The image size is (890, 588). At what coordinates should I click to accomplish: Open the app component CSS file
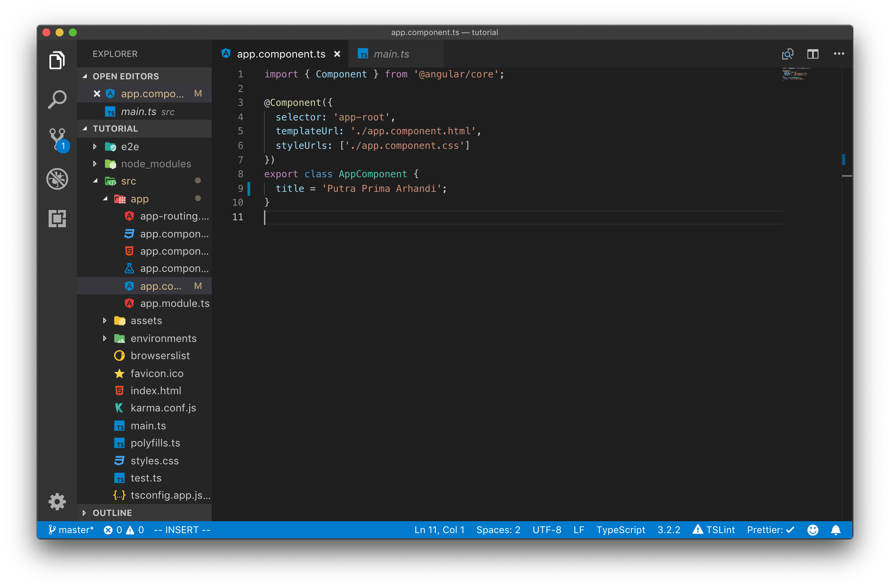click(x=144, y=233)
